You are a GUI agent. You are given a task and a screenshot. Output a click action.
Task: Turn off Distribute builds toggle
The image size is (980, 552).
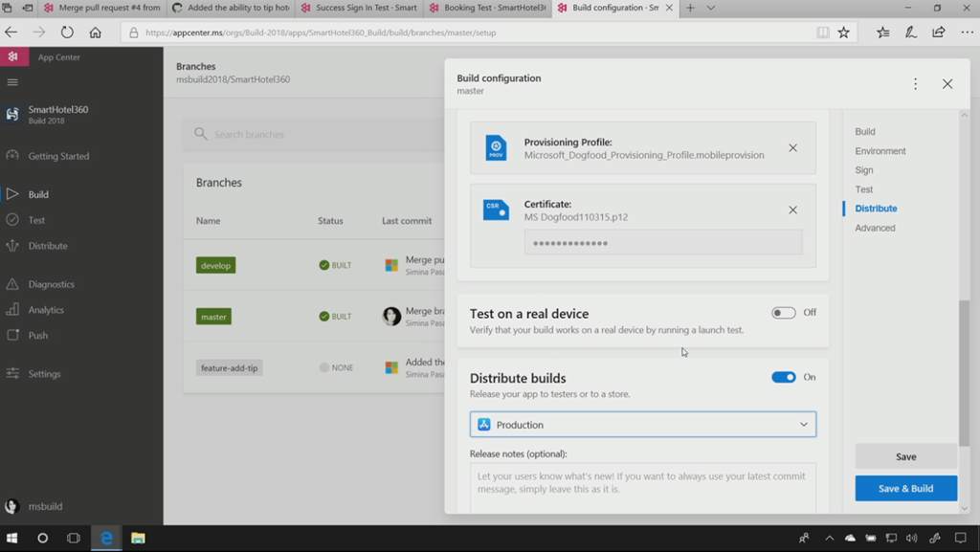[x=783, y=377]
